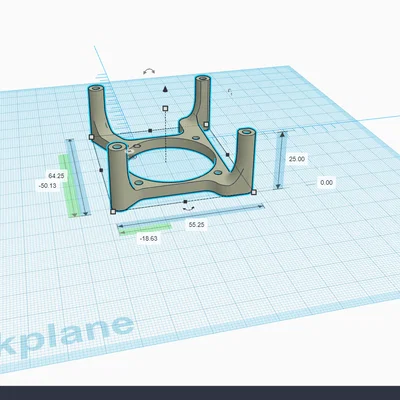Edit the 0.00 elevation value

(326, 183)
